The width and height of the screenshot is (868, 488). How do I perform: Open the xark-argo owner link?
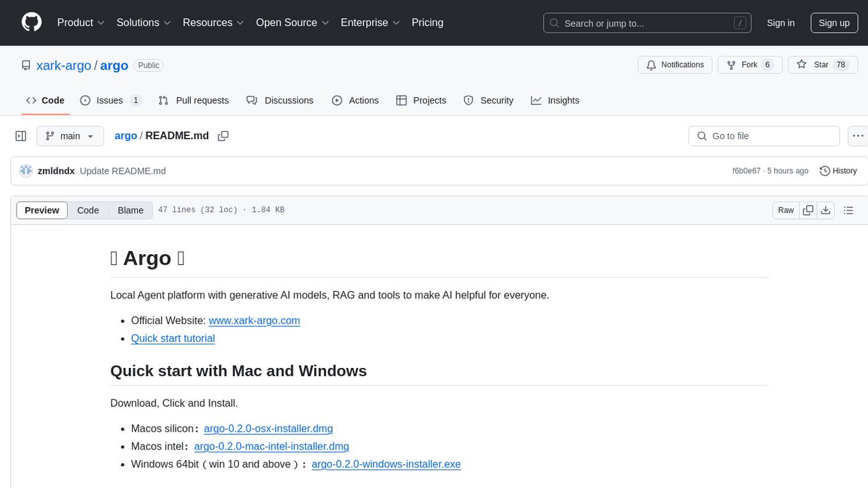point(64,65)
